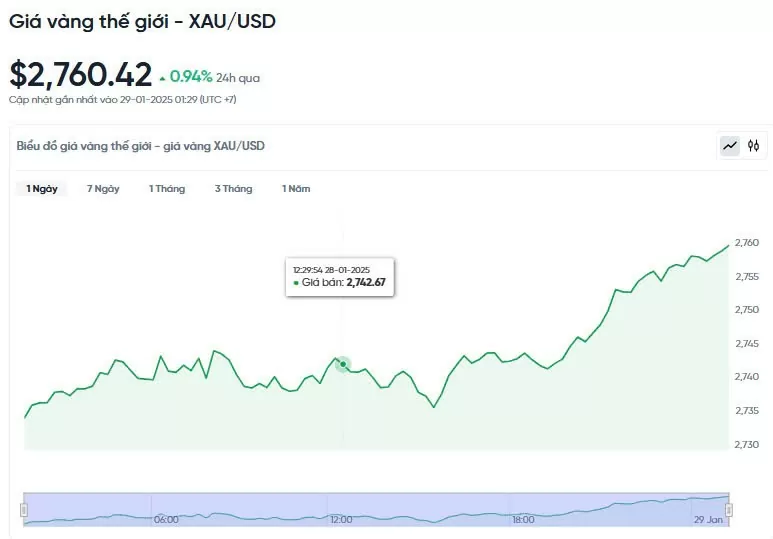Switch to line chart view
The width and height of the screenshot is (773, 539).
[x=730, y=146]
